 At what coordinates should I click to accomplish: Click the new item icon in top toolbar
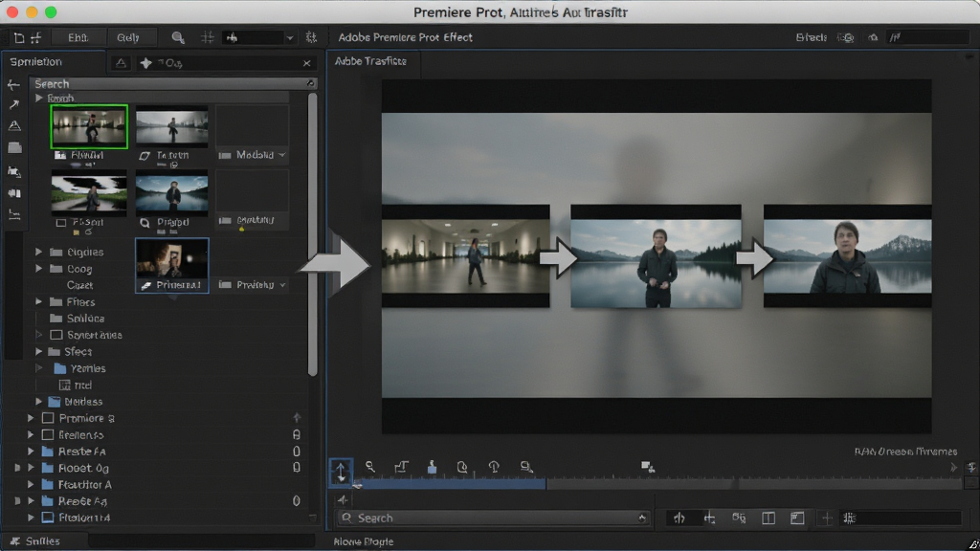19,38
